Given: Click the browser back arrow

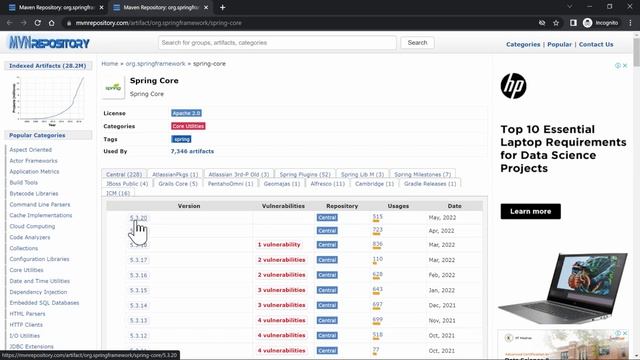Looking at the screenshot, I should point(9,23).
